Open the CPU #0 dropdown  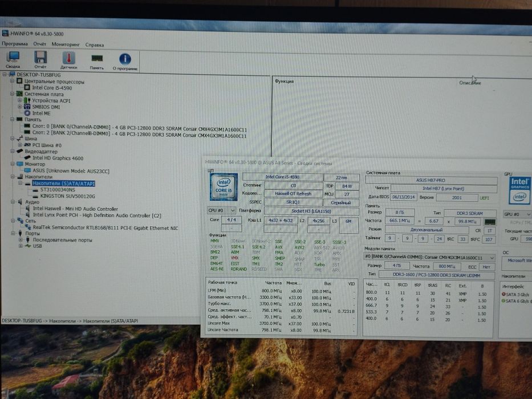coord(221,210)
